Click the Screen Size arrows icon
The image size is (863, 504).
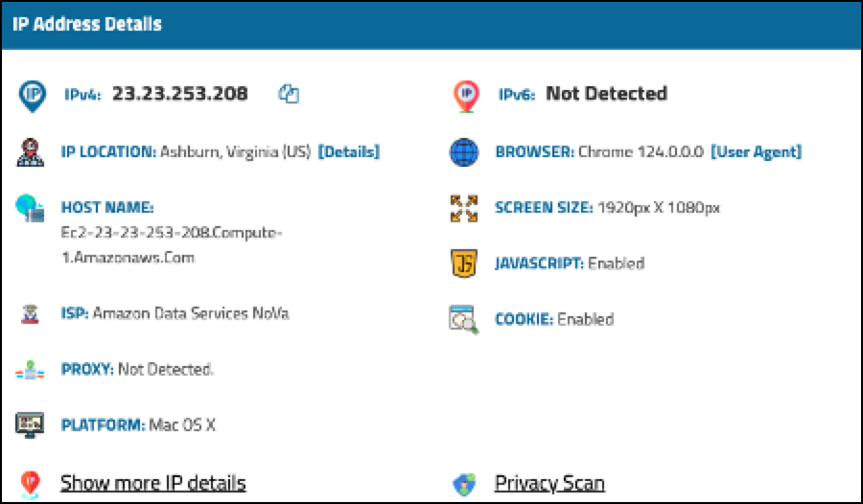point(464,208)
